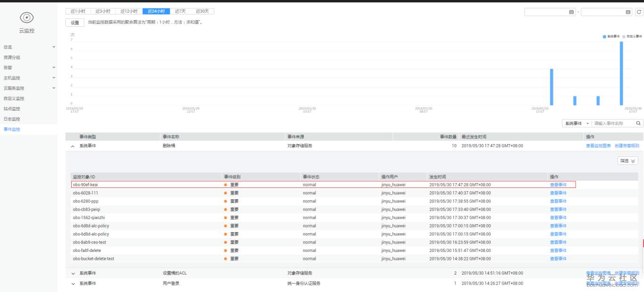Expand the 告警 sidebar section
644x292 pixels.
coord(54,67)
